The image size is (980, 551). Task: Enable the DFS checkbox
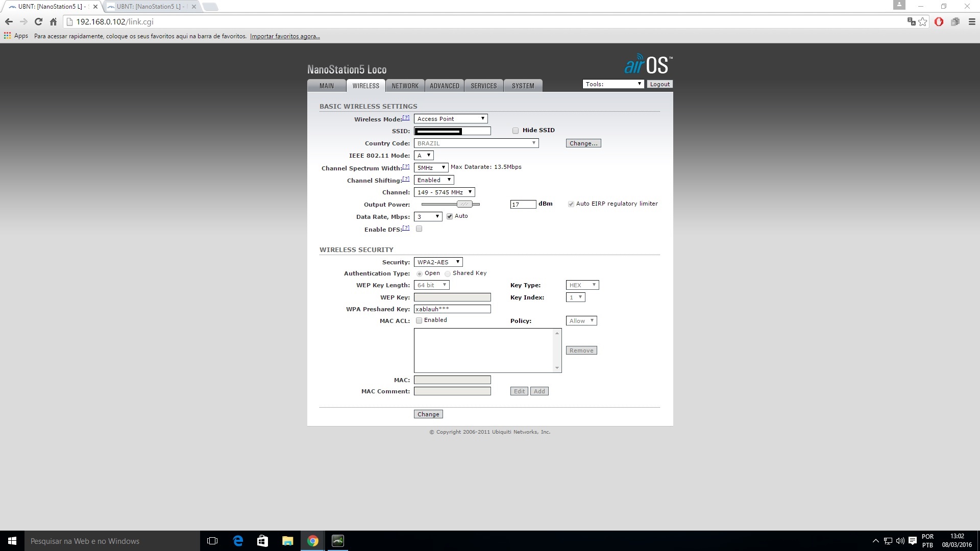[419, 229]
